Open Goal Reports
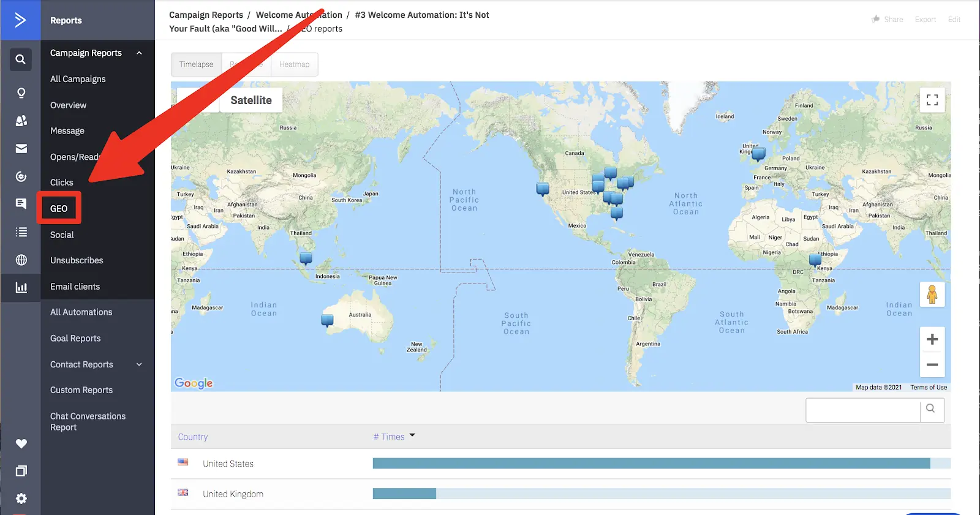Screen dimensions: 980x515 tap(75, 339)
